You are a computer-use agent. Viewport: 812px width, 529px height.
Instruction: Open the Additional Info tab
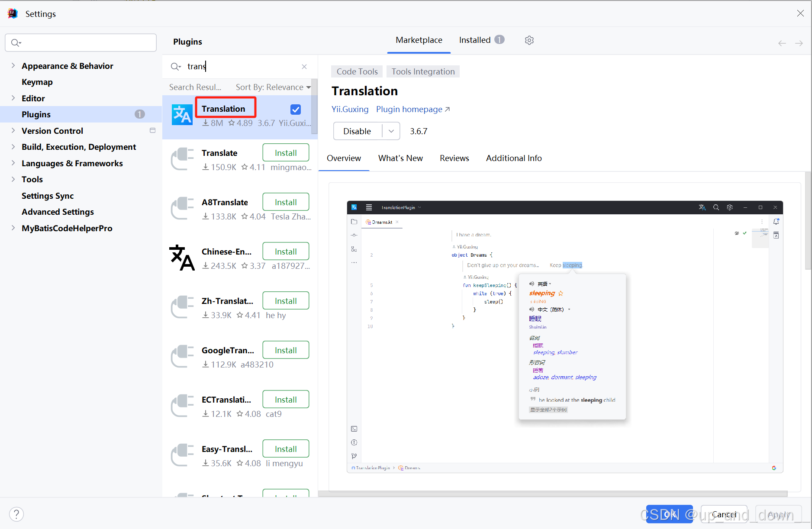[514, 158]
